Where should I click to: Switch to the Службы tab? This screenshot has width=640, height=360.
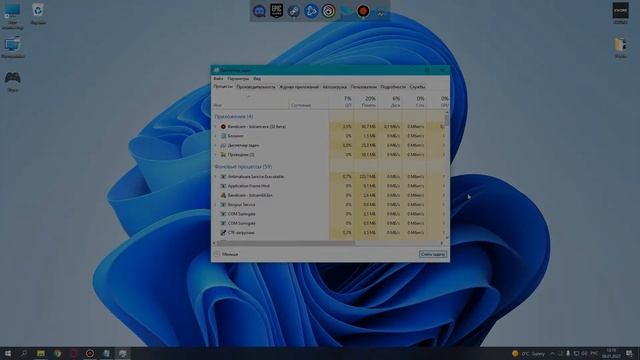[x=417, y=87]
